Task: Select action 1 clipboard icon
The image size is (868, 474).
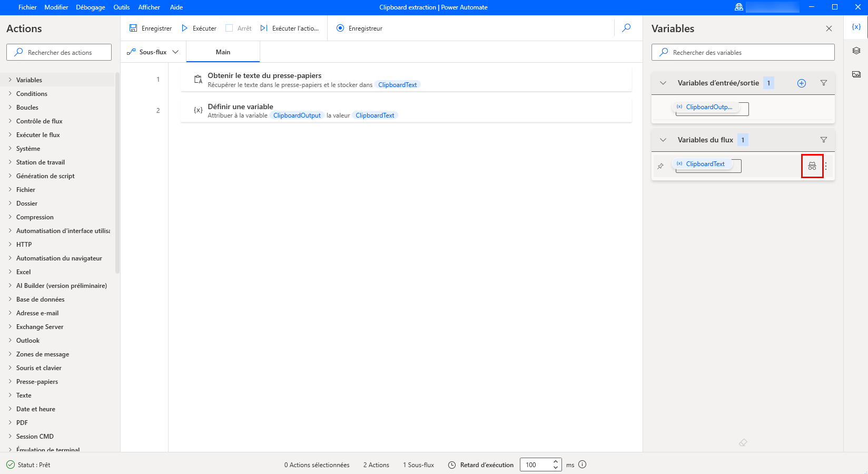Action: [x=198, y=80]
